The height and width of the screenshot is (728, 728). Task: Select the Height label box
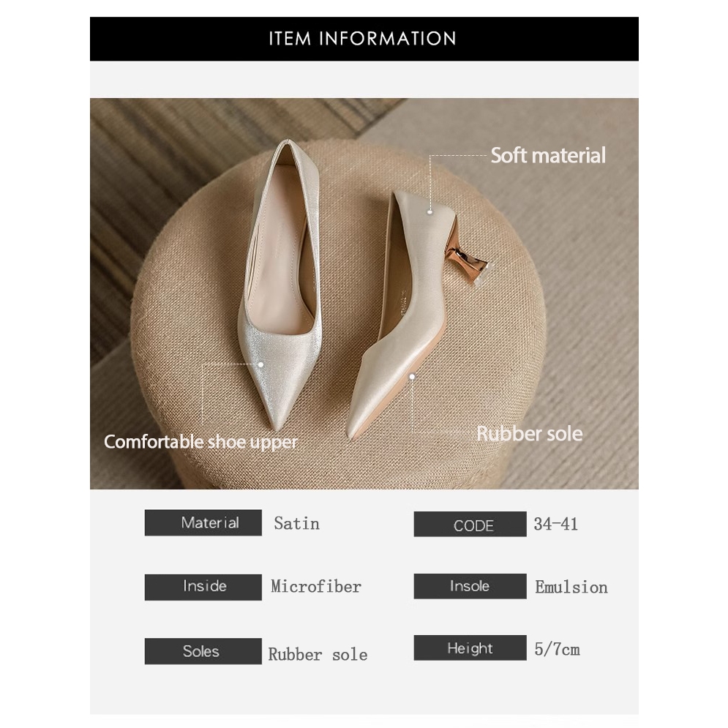point(470,648)
